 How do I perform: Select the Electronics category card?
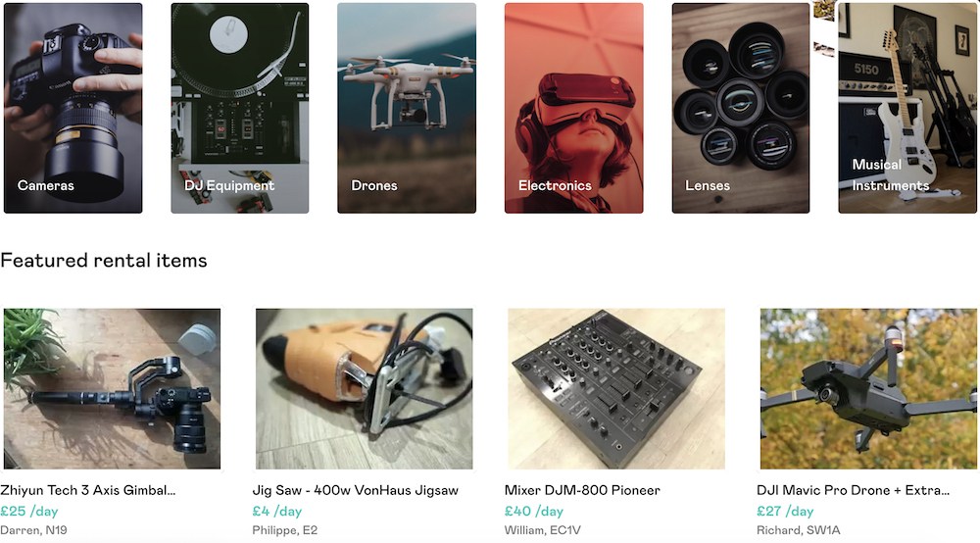(573, 108)
